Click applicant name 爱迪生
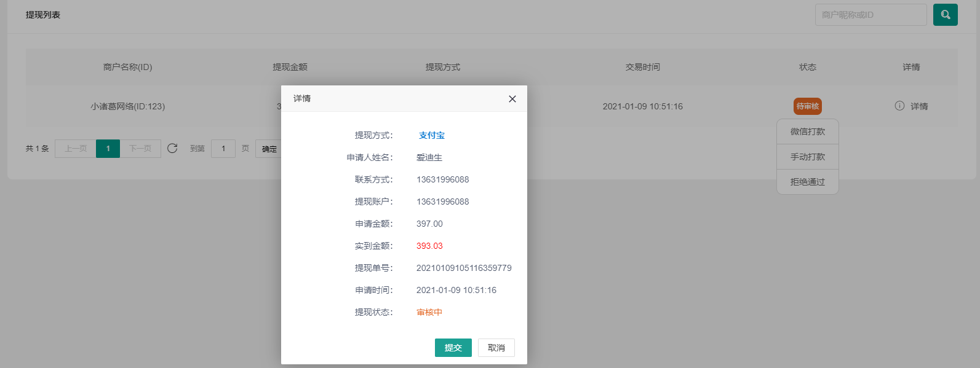 pos(429,157)
